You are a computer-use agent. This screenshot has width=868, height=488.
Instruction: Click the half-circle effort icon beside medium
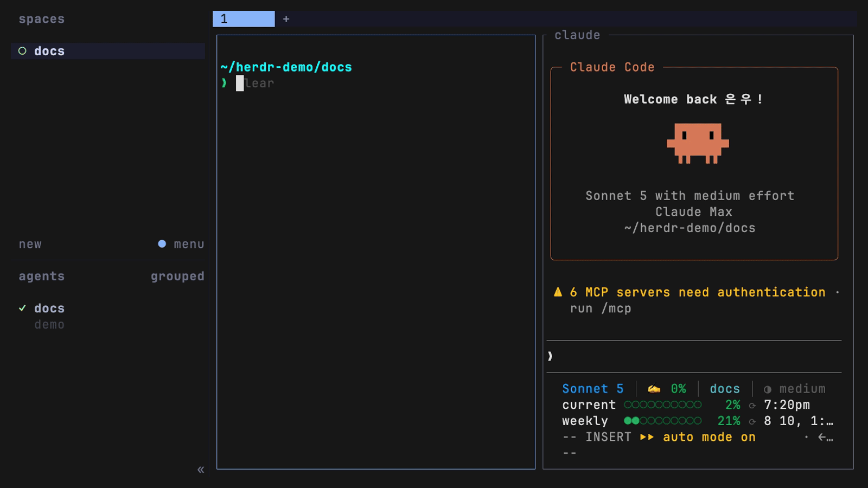pos(767,389)
